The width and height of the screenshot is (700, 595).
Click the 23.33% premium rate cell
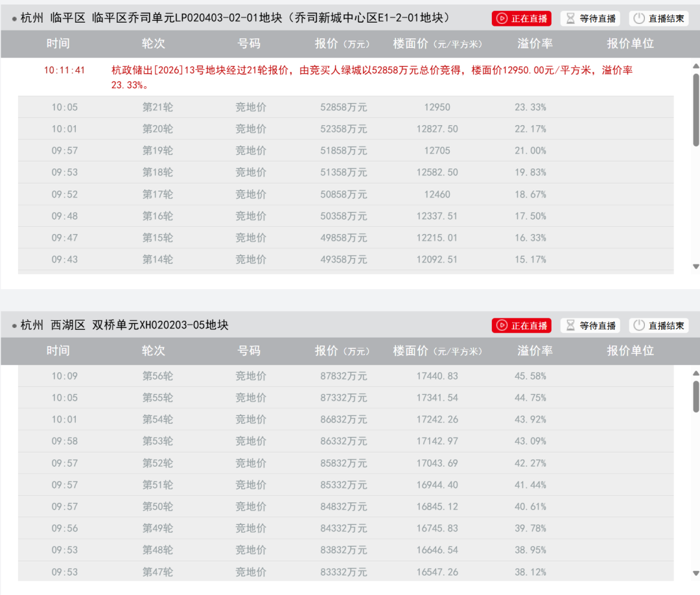[530, 107]
